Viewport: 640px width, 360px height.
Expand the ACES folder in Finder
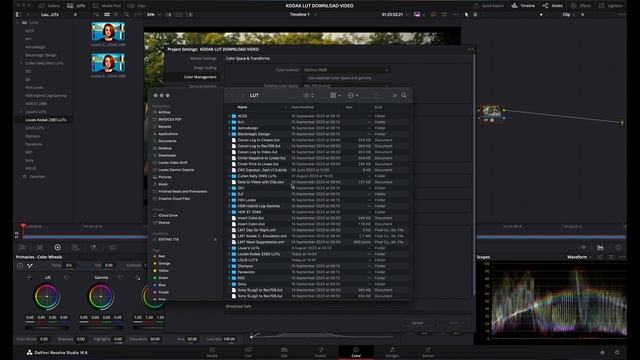pos(229,116)
